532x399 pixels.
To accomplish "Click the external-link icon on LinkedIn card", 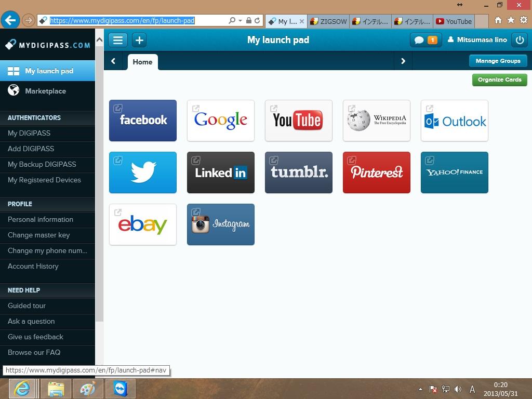I will 196,161.
